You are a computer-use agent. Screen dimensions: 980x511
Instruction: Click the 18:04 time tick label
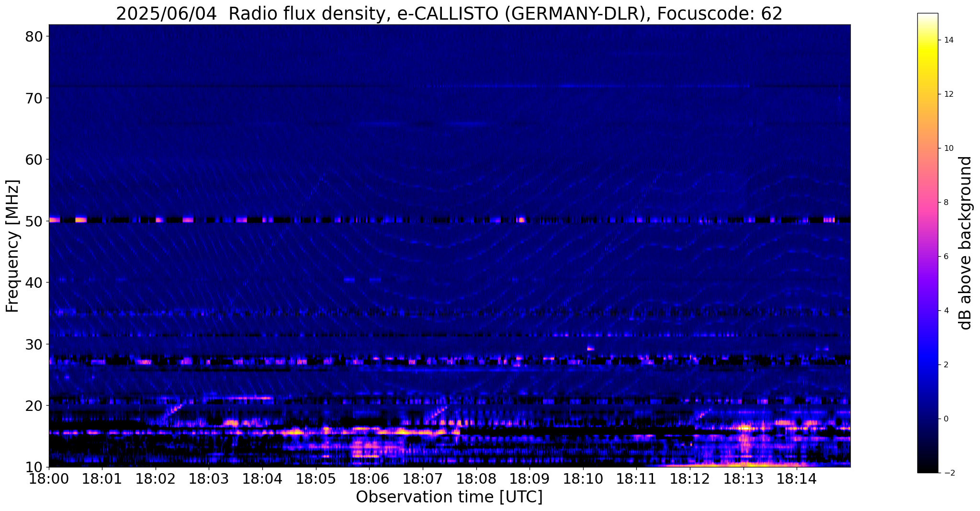262,478
